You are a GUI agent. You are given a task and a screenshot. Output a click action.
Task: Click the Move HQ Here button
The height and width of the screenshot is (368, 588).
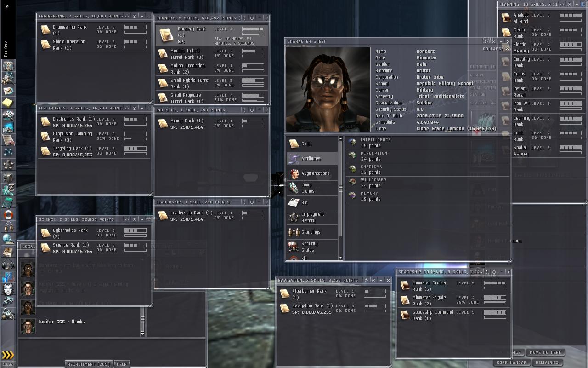point(545,352)
